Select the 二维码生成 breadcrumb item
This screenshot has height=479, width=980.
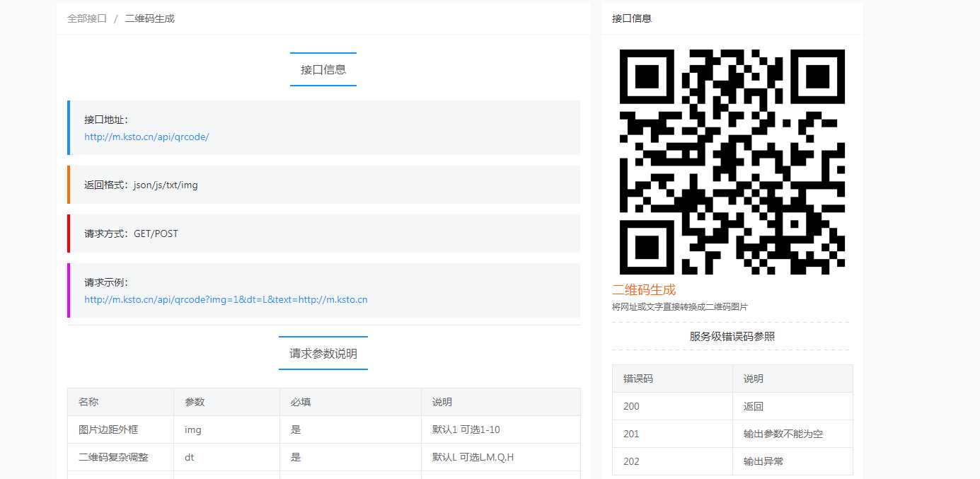149,18
